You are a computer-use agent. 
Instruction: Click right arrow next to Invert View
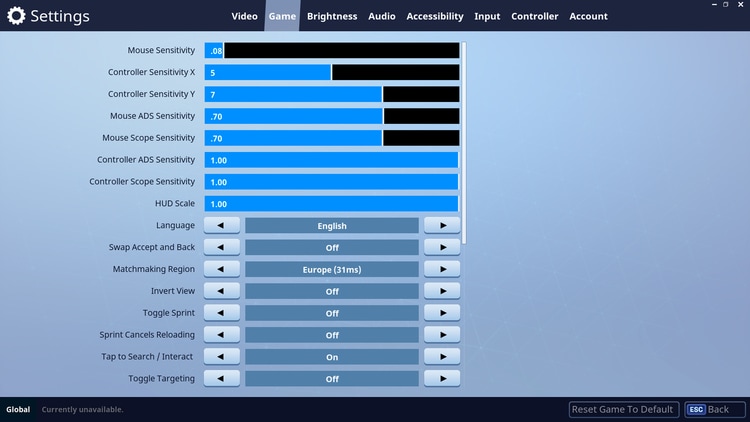442,291
